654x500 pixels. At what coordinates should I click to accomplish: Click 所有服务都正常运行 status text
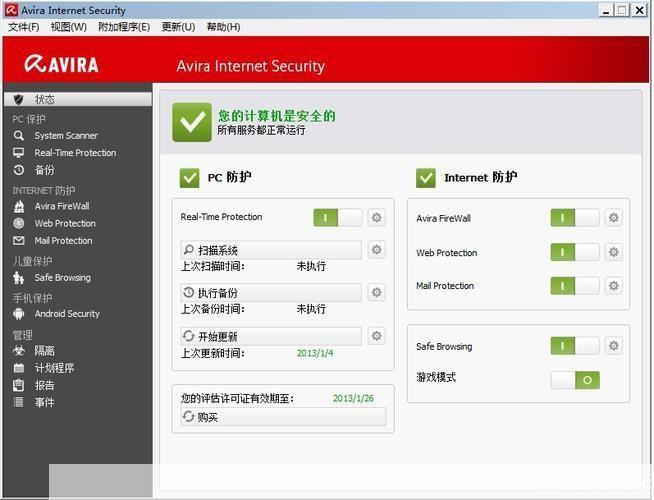261,130
